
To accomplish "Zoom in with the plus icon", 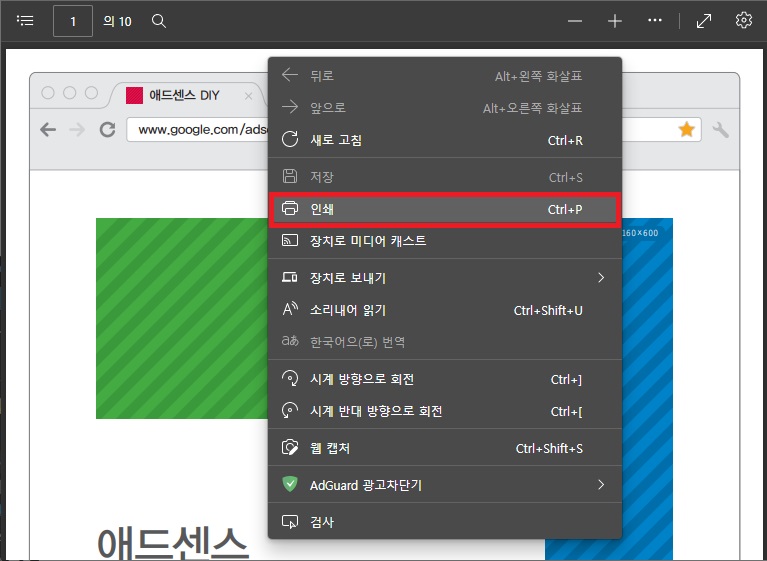I will pyautogui.click(x=614, y=21).
